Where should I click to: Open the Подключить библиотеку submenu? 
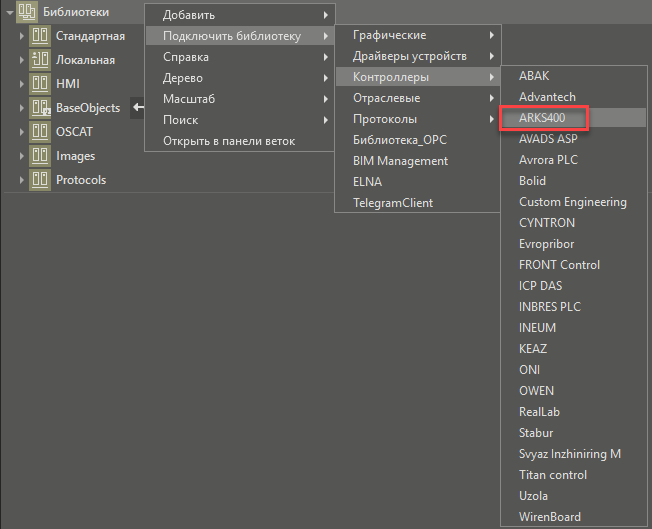[x=240, y=36]
